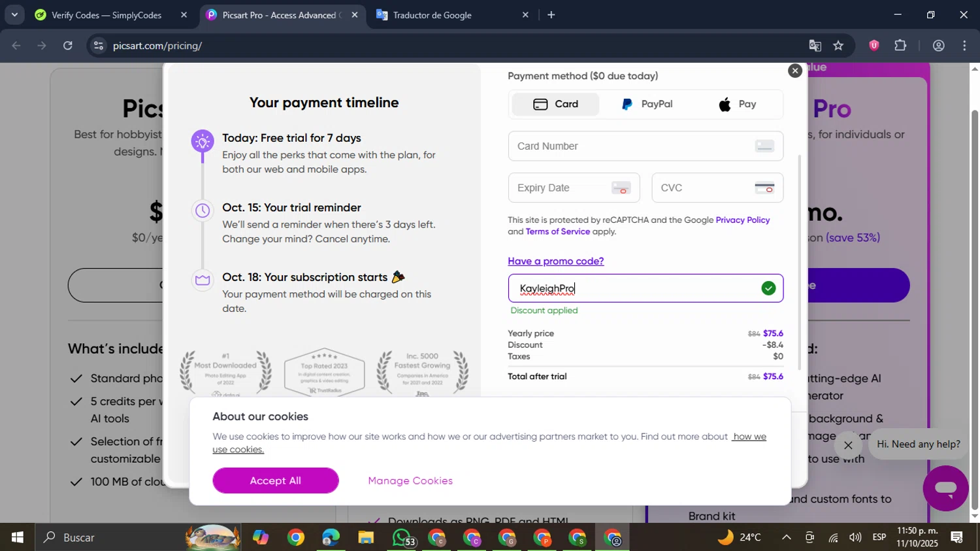Click the CVC input field
The height and width of the screenshot is (551, 980).
point(717,188)
